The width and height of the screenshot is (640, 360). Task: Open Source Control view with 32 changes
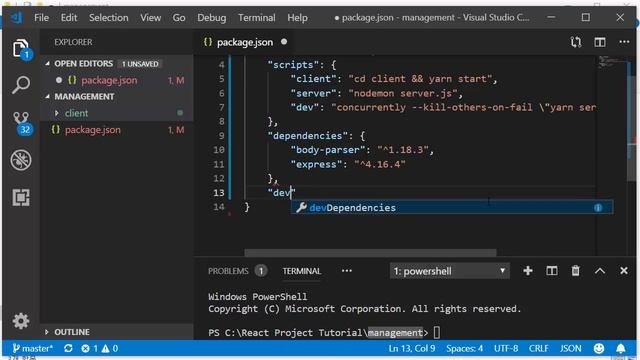pyautogui.click(x=21, y=123)
